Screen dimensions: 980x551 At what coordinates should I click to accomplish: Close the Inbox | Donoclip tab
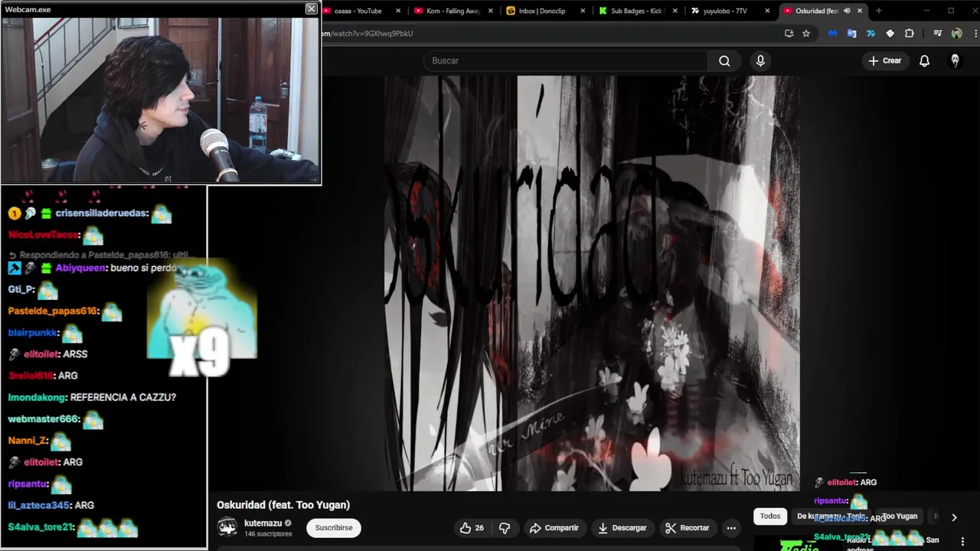[583, 11]
